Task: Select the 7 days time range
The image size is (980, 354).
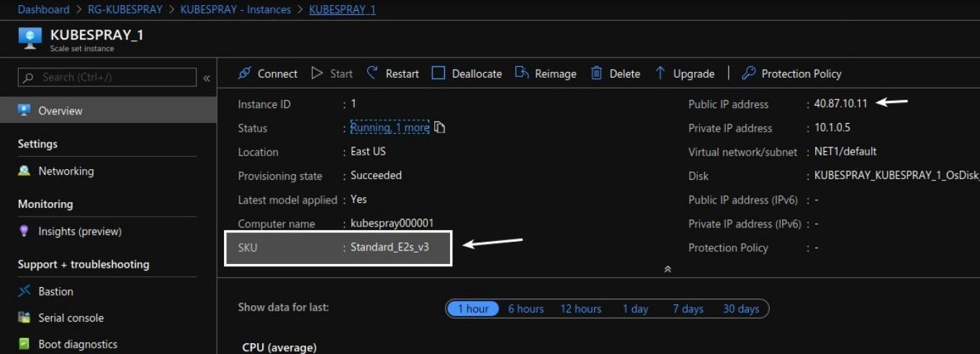Action: coord(688,309)
